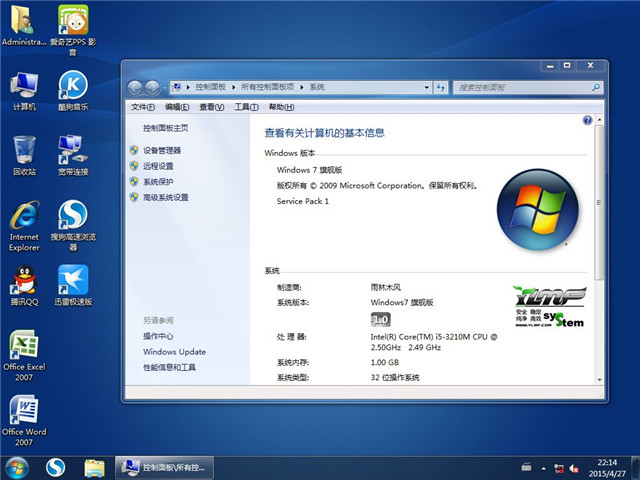Click the Windows Start orb
The image size is (640, 480).
17,468
